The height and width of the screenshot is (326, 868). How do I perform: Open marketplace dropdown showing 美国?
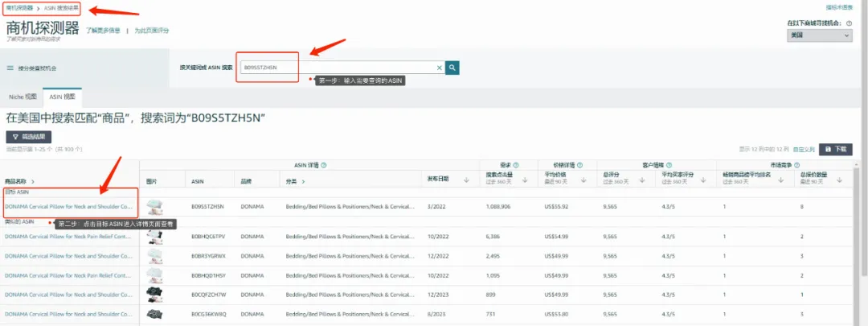point(819,35)
